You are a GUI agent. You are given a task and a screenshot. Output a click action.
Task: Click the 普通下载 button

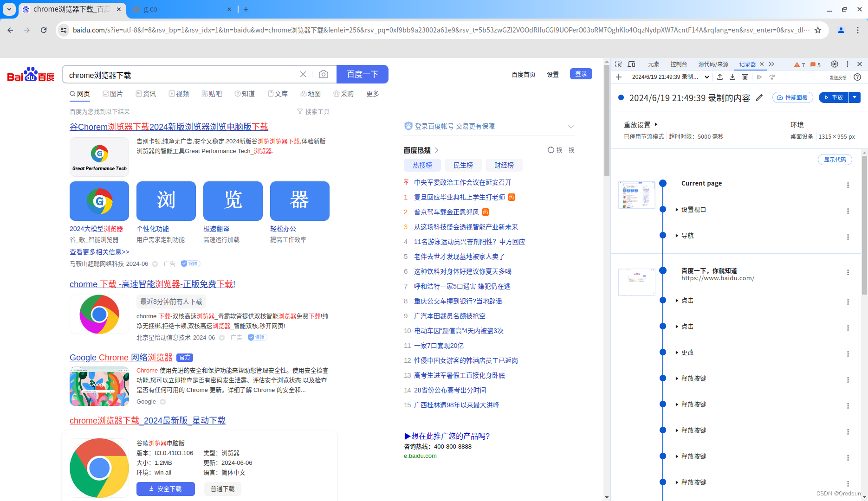coord(223,489)
